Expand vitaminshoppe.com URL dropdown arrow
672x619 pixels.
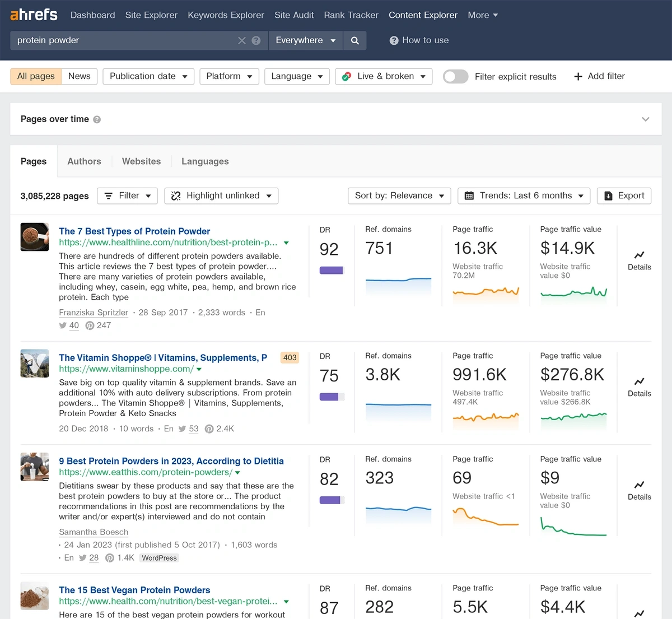pos(199,370)
